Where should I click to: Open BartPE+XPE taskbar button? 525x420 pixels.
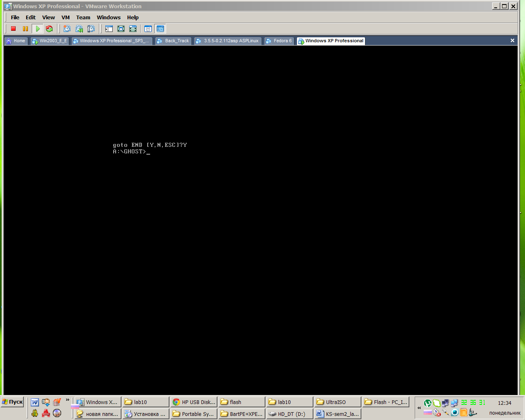coord(242,414)
